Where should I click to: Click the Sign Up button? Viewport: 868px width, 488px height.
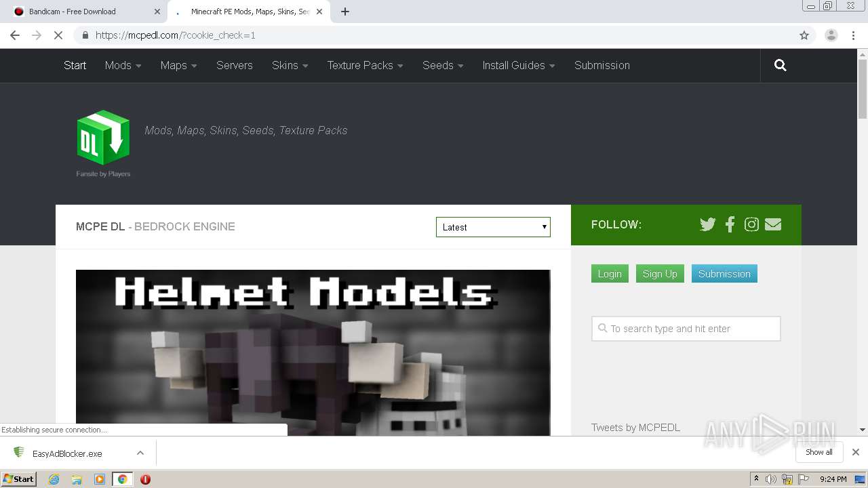click(660, 274)
